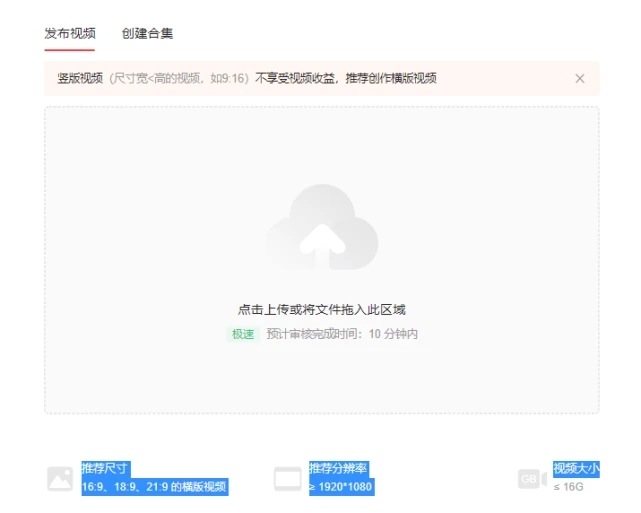Screen dimensions: 641x513
Task: Dismiss the 竖版视频 notice banner
Action: [580, 78]
